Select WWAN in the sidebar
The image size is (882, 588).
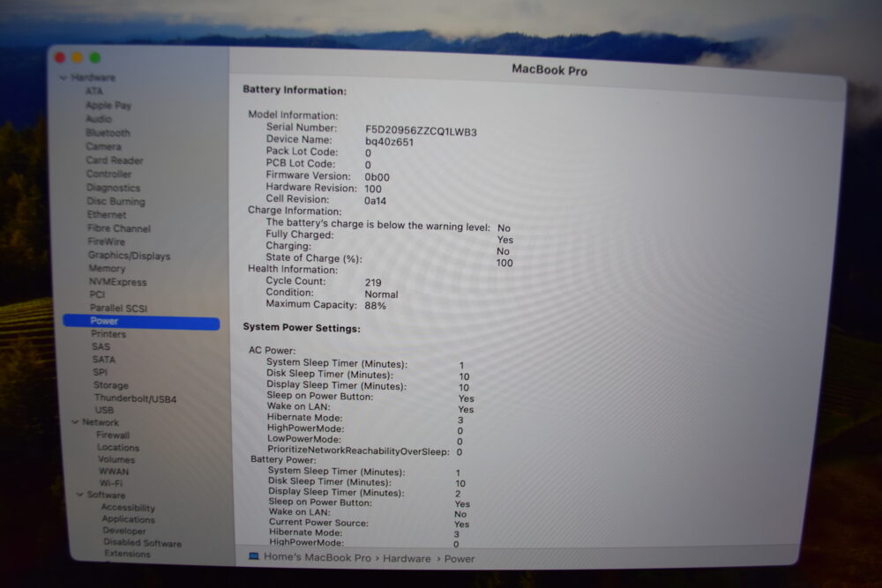[114, 471]
